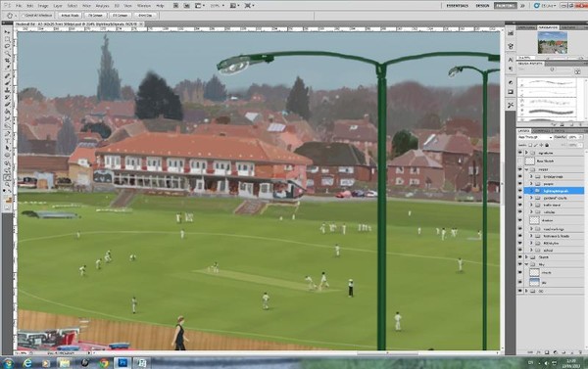
Task: Expand the signature layer group
Action: (526, 153)
